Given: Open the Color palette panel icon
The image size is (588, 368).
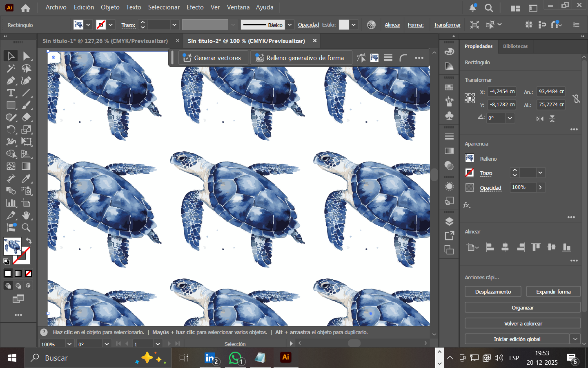Looking at the screenshot, I should (449, 52).
